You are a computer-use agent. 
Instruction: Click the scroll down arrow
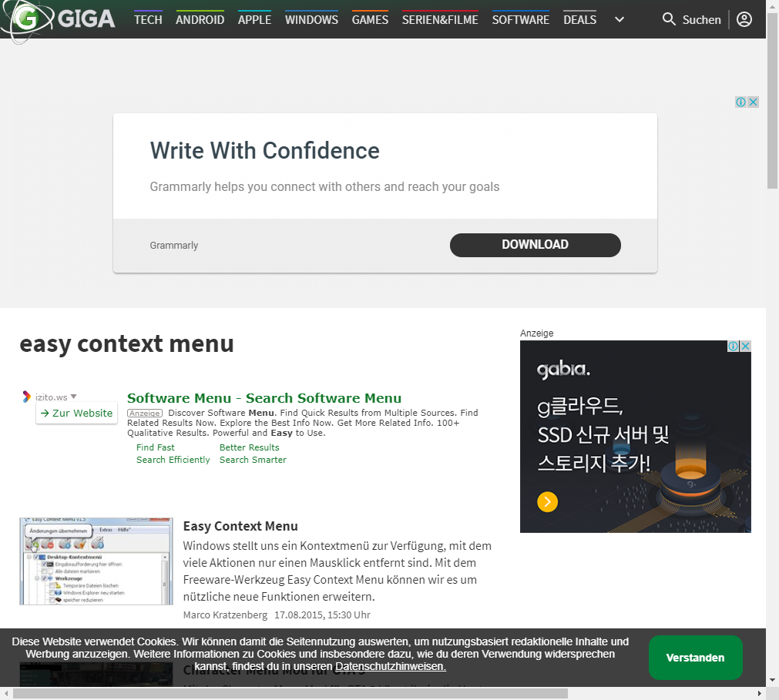pos(772,680)
